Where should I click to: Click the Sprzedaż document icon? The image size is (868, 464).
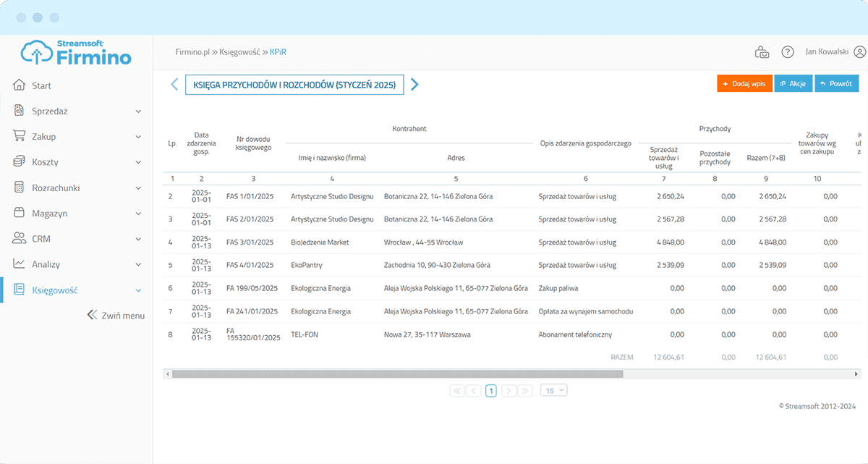20,111
